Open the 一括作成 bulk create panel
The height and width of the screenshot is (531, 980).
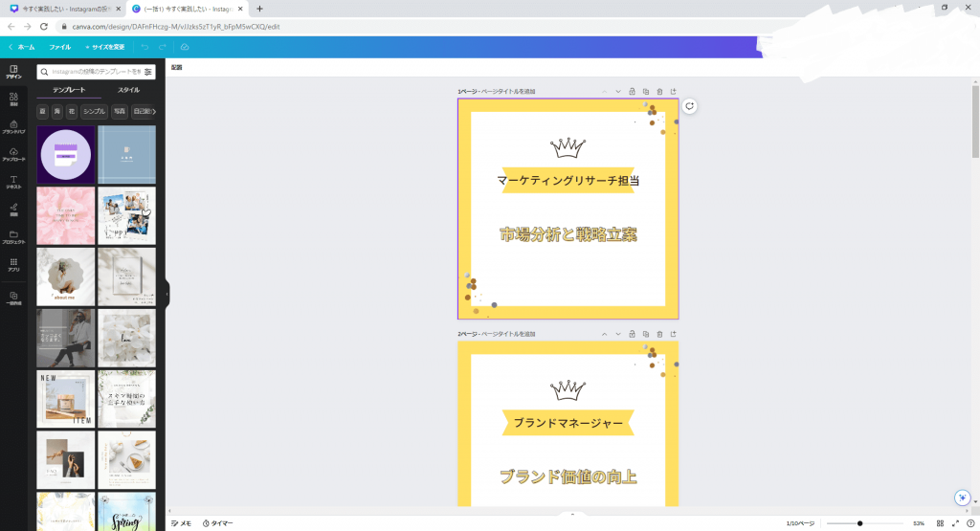pyautogui.click(x=13, y=298)
